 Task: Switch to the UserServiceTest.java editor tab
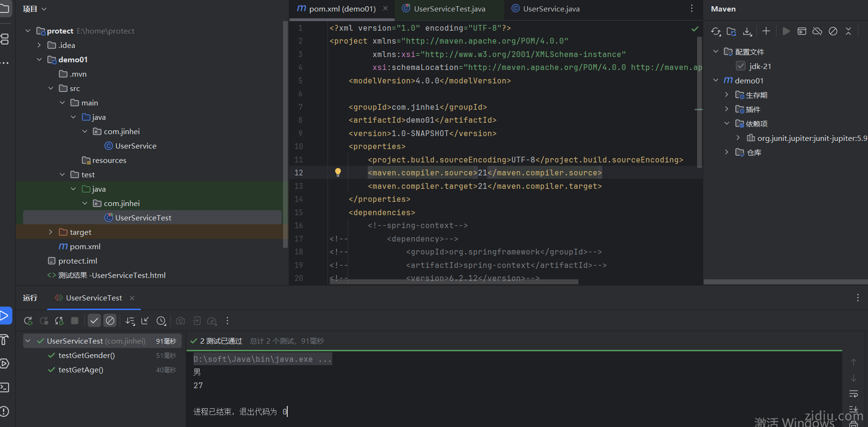pyautogui.click(x=449, y=9)
